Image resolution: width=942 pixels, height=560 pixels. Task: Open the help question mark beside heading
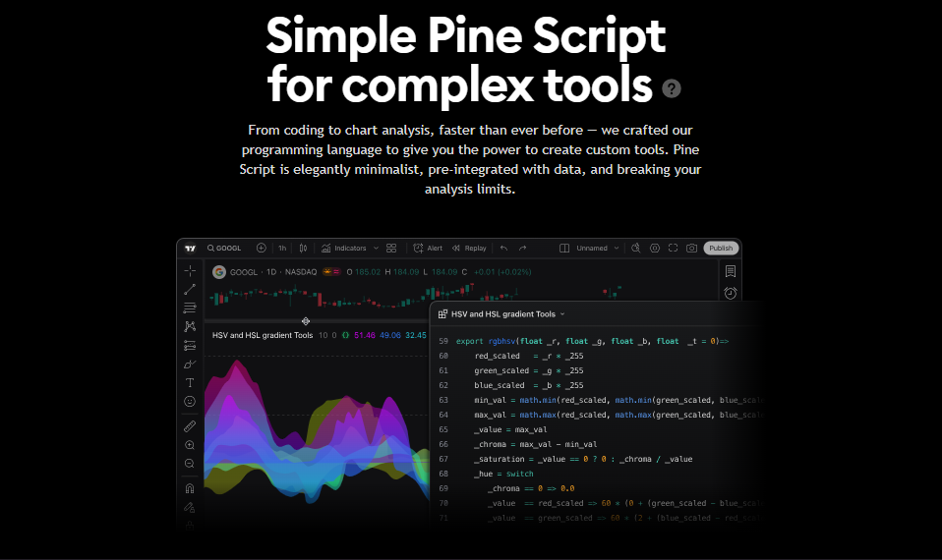point(671,88)
